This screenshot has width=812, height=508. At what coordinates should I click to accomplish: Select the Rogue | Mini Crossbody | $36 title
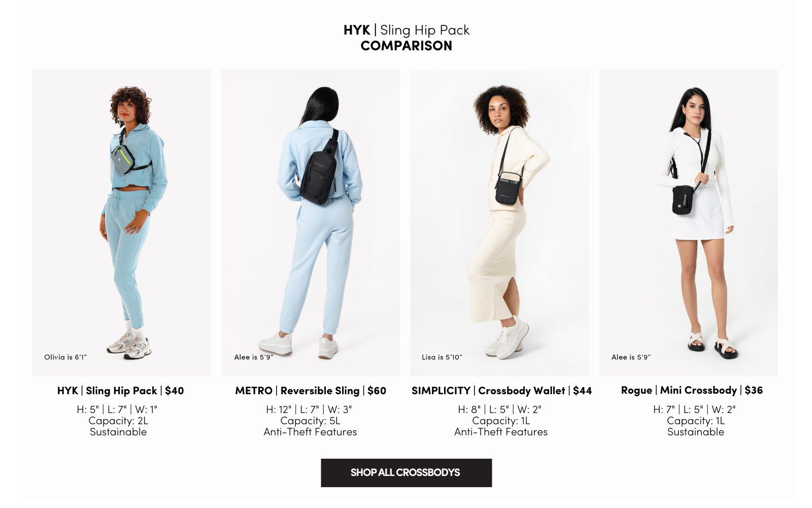point(692,390)
